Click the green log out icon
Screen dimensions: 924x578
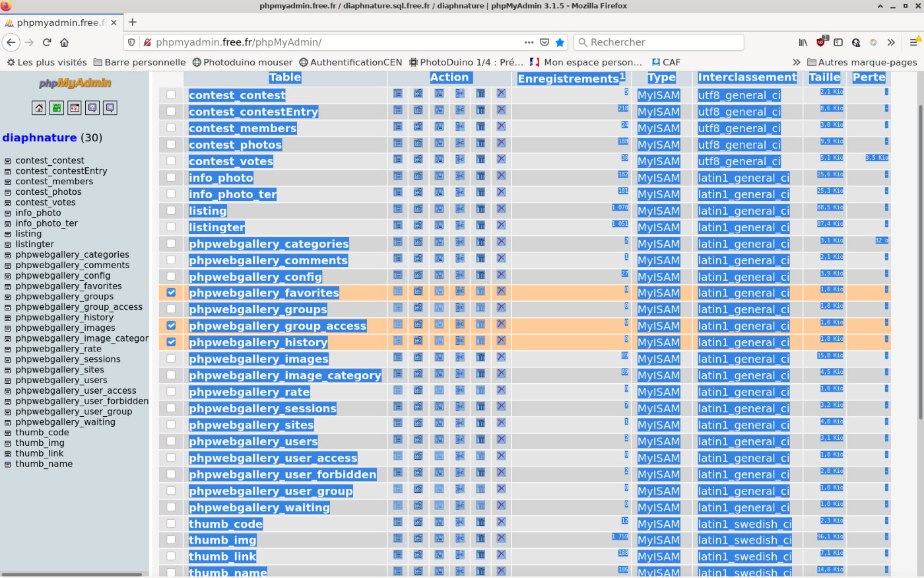click(57, 108)
